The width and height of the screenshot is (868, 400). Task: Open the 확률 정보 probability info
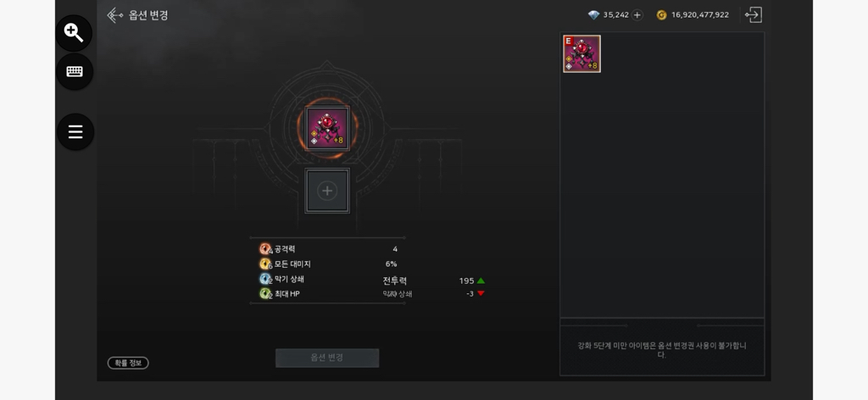point(128,363)
